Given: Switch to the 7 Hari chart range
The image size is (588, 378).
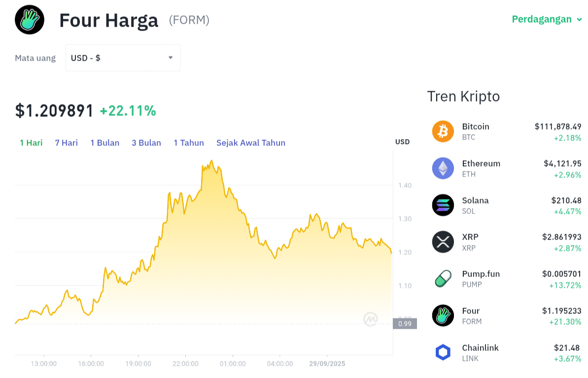Looking at the screenshot, I should (67, 143).
